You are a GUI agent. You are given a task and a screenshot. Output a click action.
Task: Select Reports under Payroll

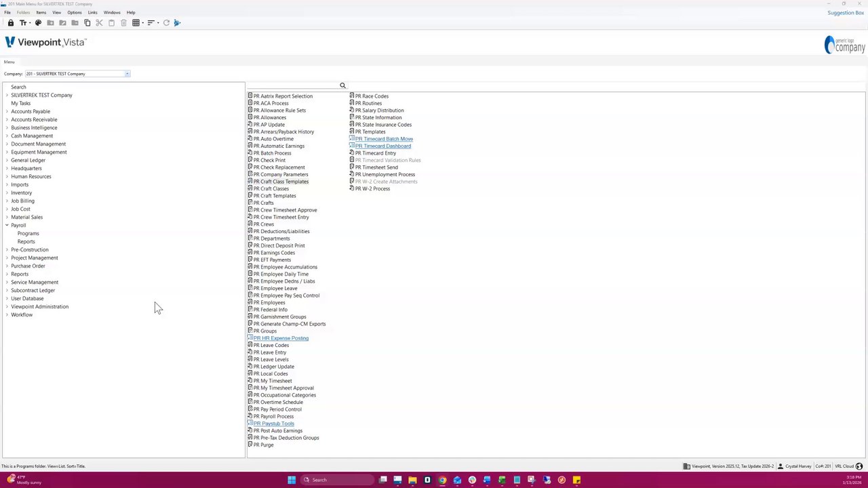26,241
